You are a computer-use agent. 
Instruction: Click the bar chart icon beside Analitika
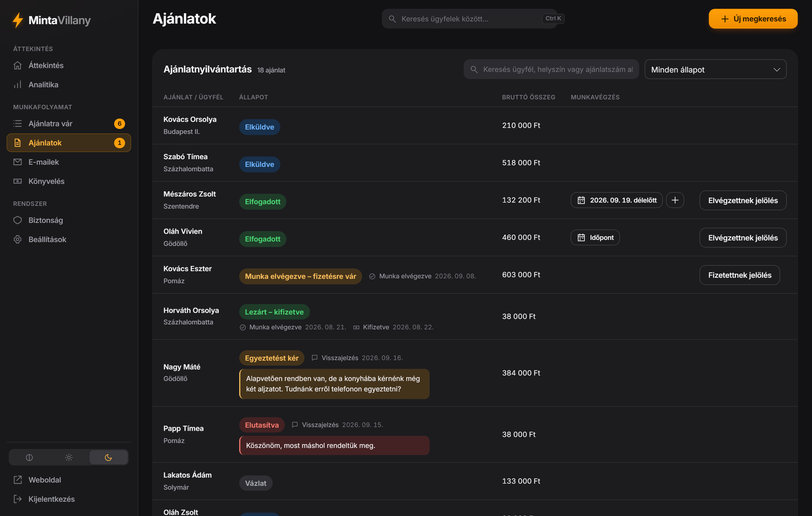tap(18, 85)
